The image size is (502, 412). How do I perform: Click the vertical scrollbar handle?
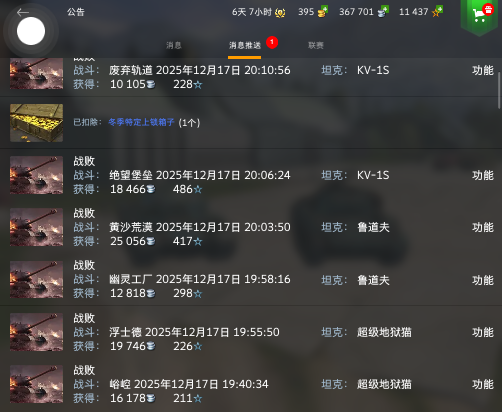[x=499, y=90]
